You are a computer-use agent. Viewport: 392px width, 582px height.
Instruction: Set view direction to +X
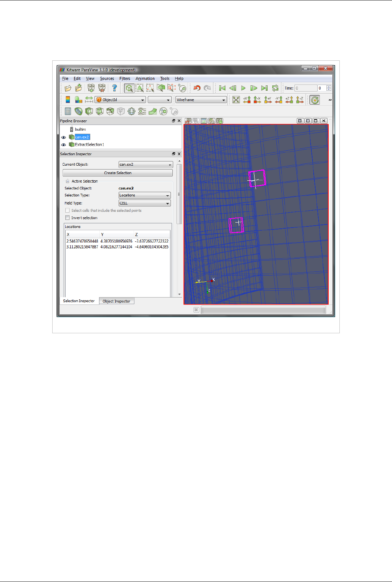coord(247,100)
